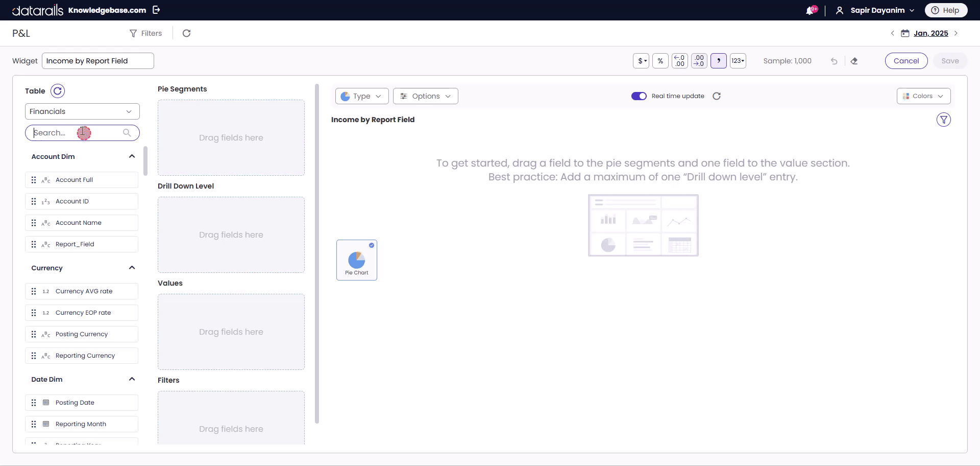Go to the previous month

click(x=892, y=33)
